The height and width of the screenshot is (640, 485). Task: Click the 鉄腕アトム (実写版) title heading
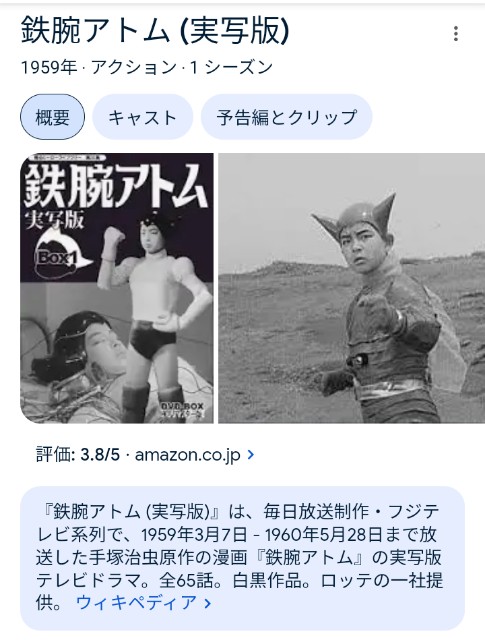click(x=155, y=31)
